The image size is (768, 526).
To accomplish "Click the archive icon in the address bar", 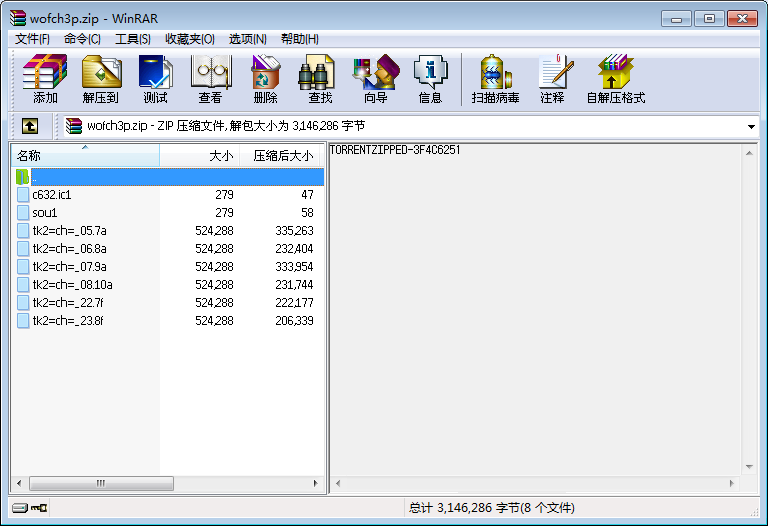I will coord(74,126).
